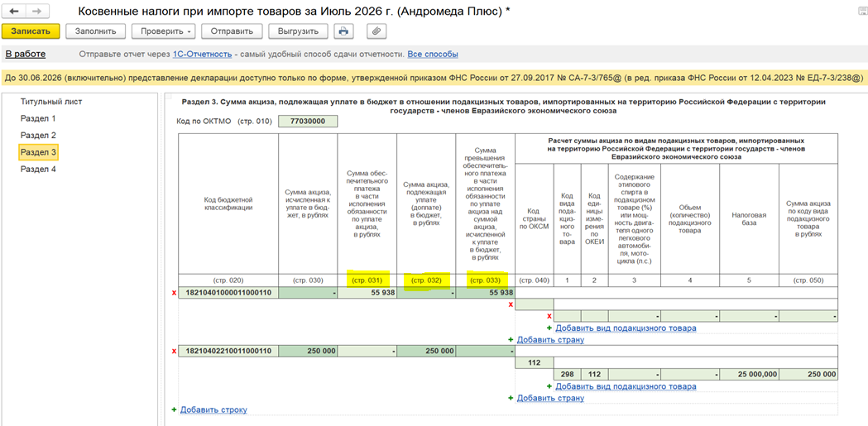Click the (стр. 050) header label
868x426 pixels.
808,280
